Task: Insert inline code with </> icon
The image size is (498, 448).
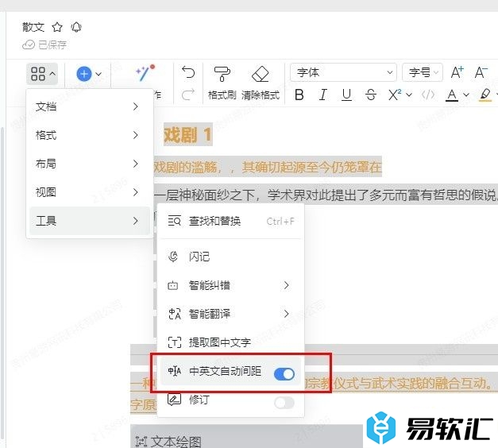Action: 428,95
